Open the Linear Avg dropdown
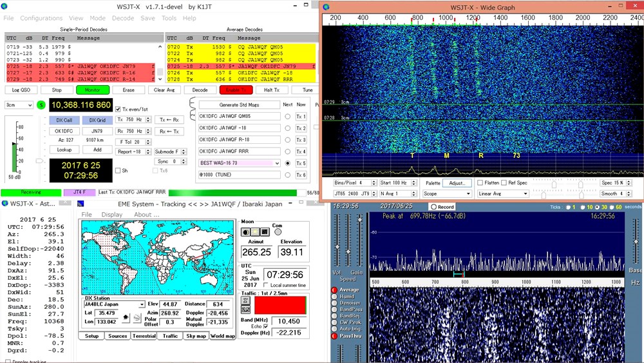This screenshot has height=363, width=644. coord(503,193)
